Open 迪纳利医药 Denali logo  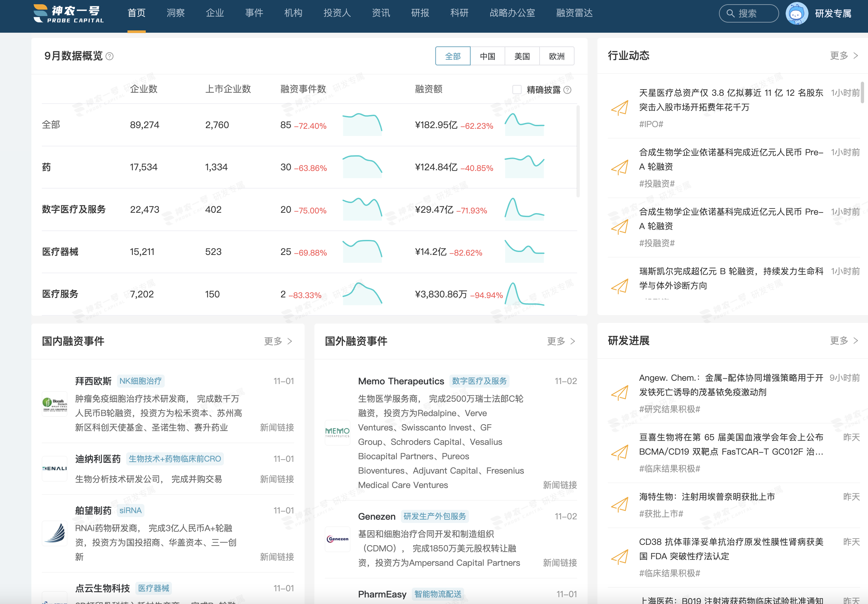pos(55,468)
